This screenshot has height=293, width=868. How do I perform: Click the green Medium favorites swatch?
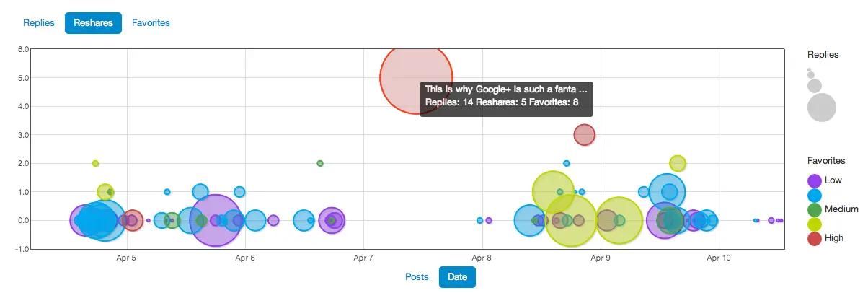pos(815,209)
